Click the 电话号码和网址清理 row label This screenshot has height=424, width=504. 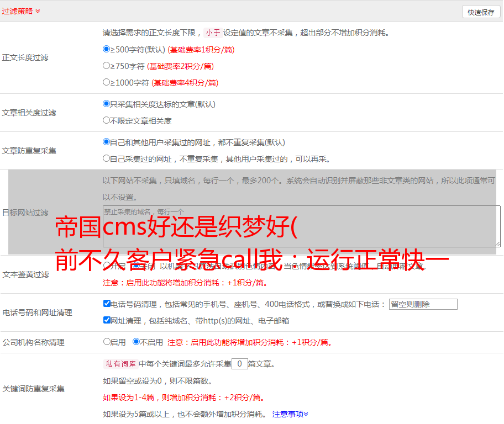point(37,312)
